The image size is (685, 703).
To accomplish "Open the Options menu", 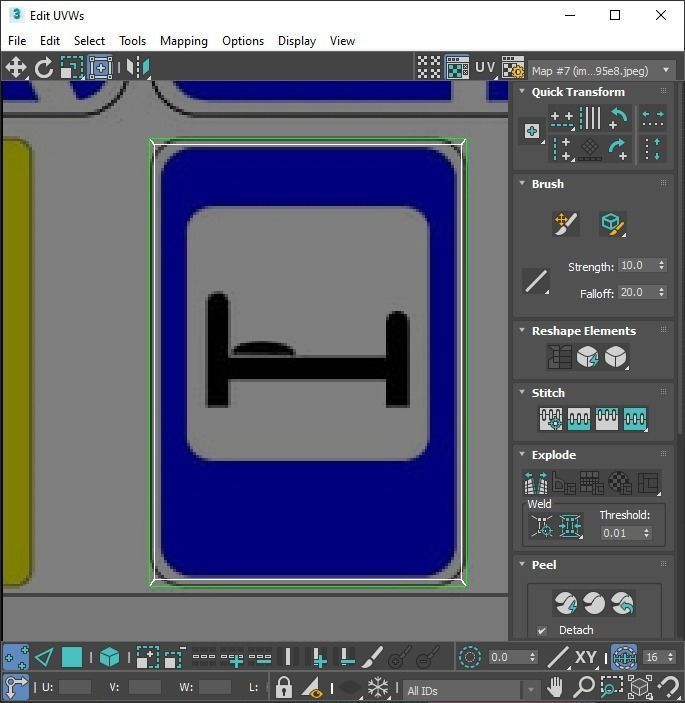I will [243, 41].
